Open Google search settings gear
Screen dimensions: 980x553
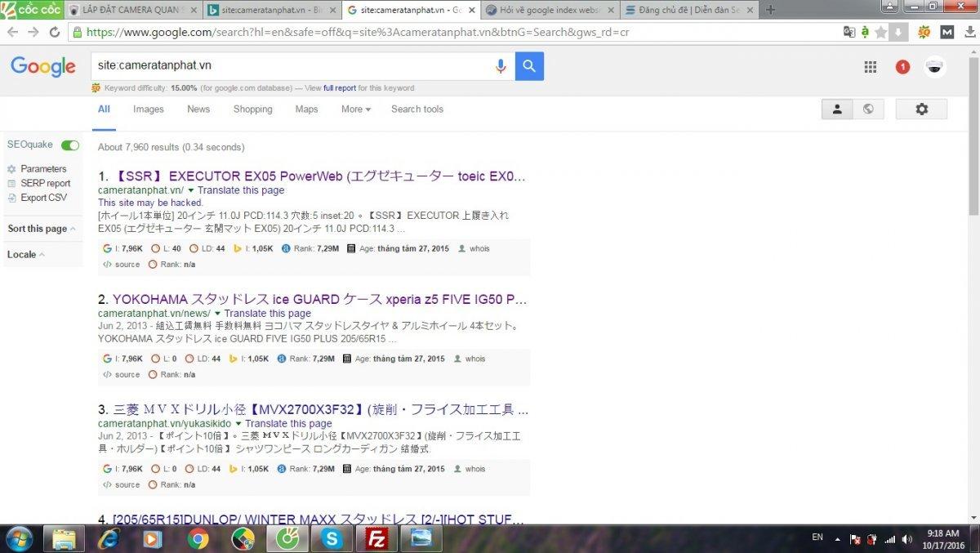tap(921, 109)
